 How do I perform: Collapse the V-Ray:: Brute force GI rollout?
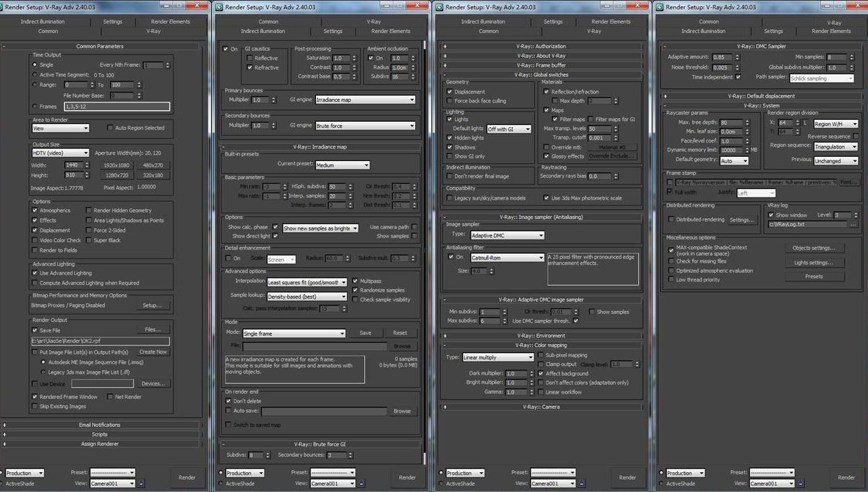tap(224, 445)
